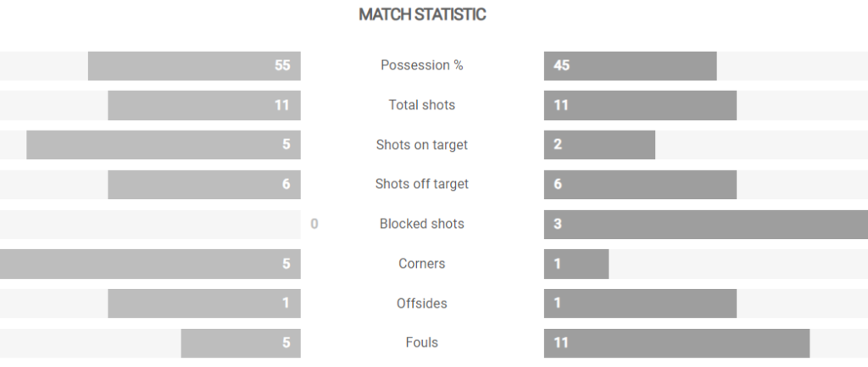
Task: Select the Offsides label
Action: click(422, 303)
